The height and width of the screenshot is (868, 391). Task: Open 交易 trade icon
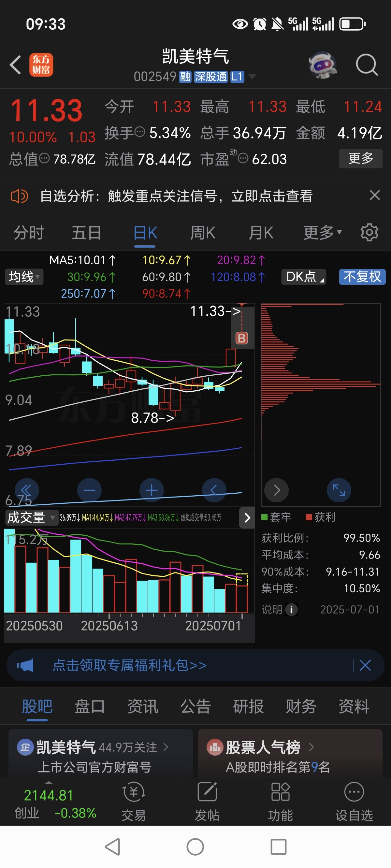[134, 802]
